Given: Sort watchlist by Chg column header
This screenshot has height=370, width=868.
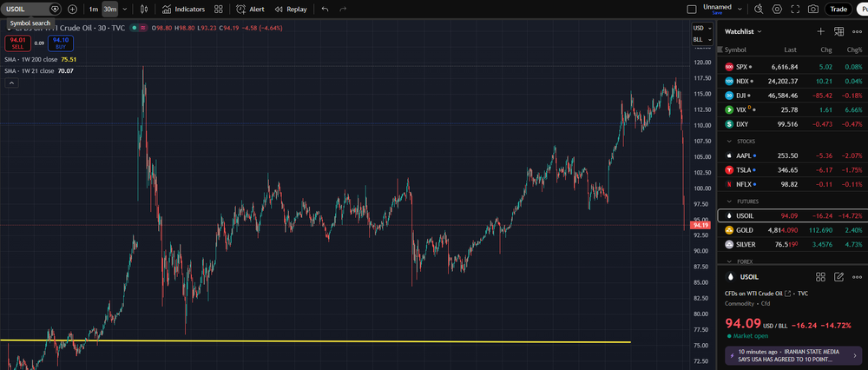Looking at the screenshot, I should tap(826, 50).
